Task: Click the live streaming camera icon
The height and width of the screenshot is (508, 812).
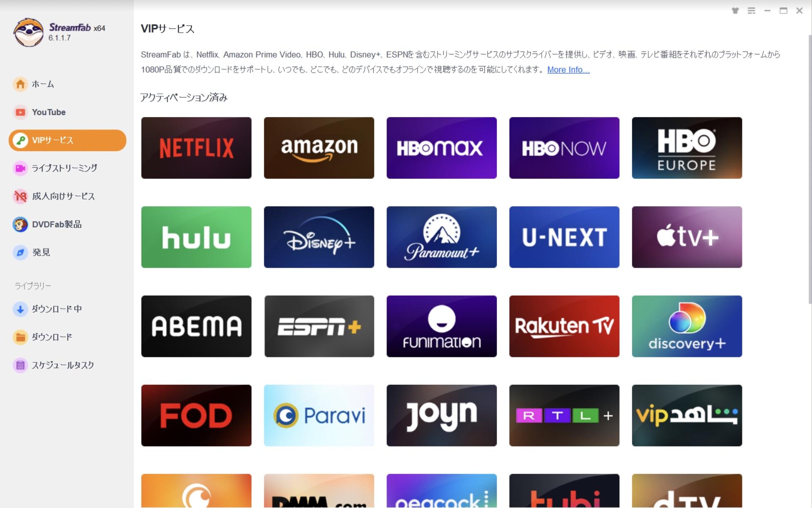Action: 20,168
